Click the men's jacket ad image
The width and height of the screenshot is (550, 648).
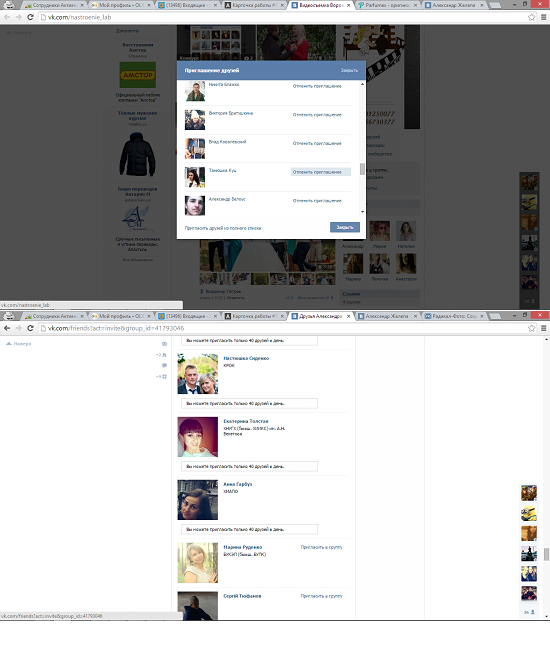(138, 154)
